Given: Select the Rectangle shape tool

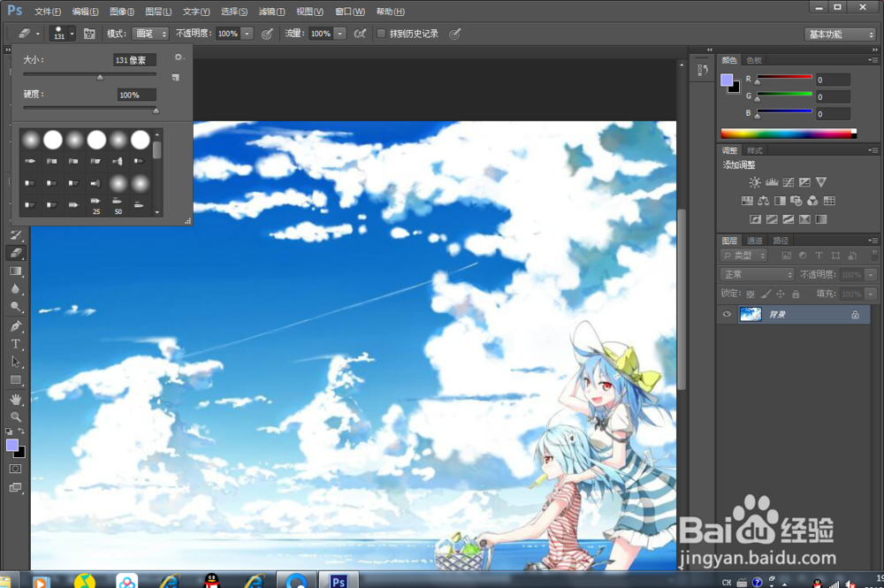Looking at the screenshot, I should pyautogui.click(x=16, y=380).
